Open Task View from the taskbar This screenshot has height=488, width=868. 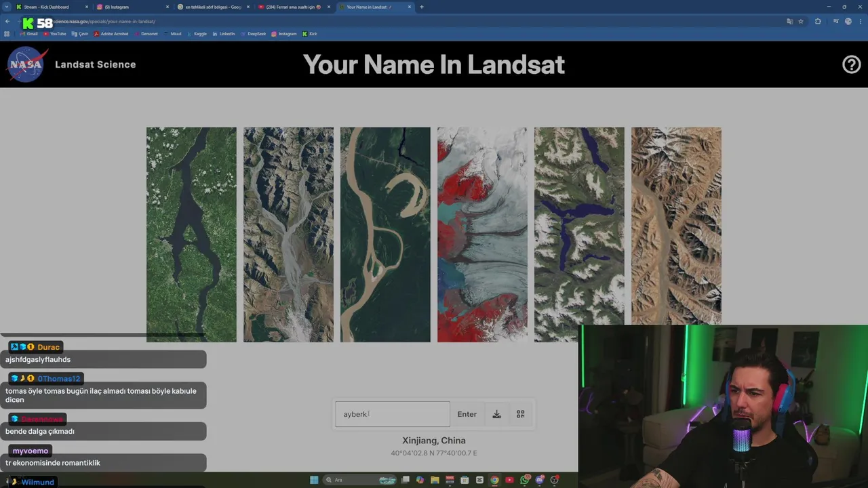tap(405, 480)
